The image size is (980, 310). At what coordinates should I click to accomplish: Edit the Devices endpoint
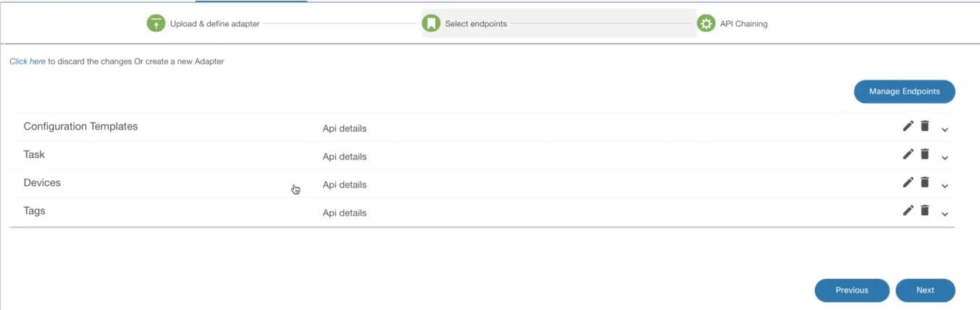point(908,182)
